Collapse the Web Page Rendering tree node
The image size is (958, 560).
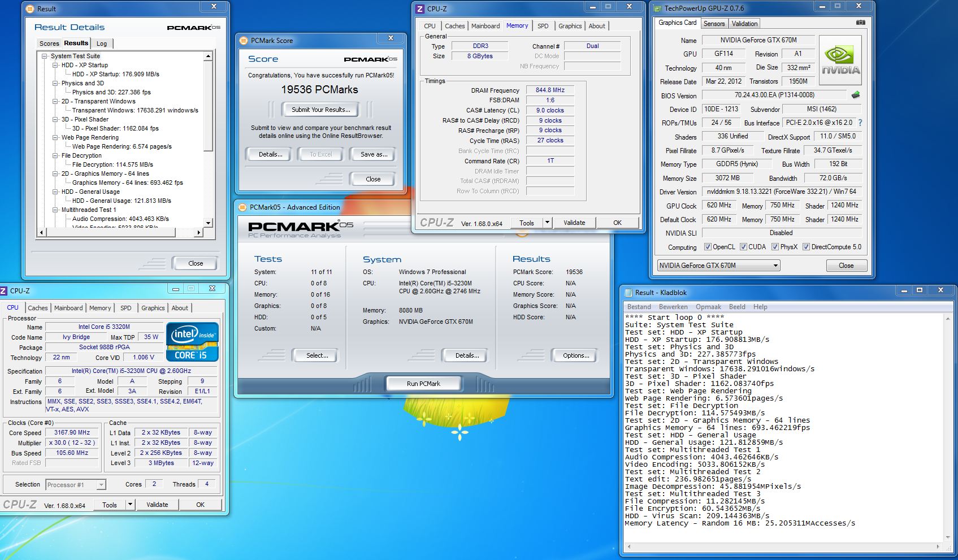pyautogui.click(x=55, y=137)
